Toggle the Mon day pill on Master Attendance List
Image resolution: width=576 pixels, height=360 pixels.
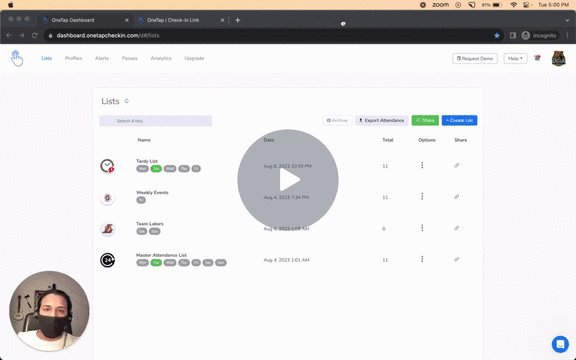tap(143, 263)
